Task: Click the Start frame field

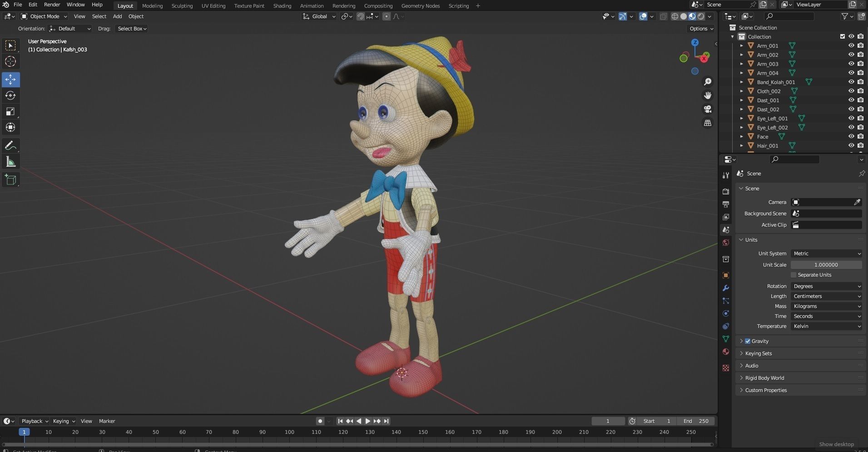Action: (656, 421)
